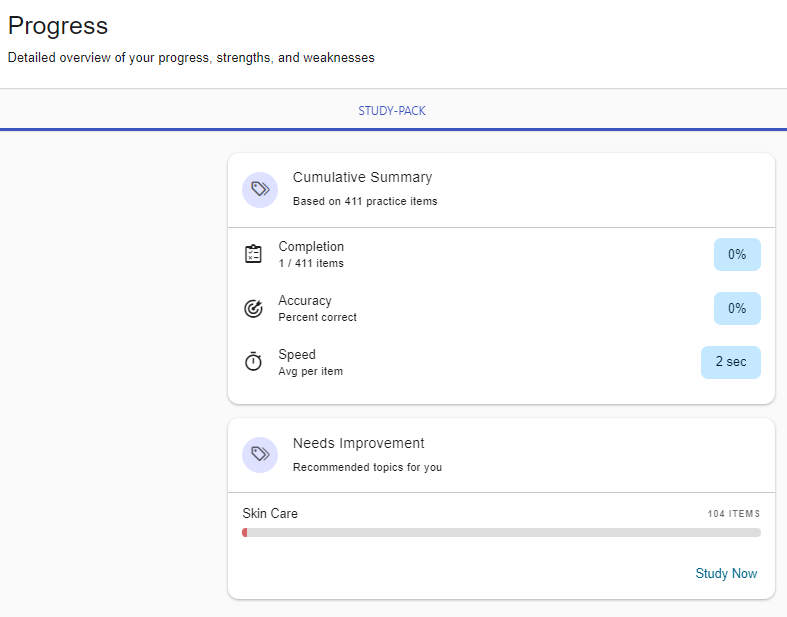Click the Accuracy target icon
Screen dimensions: 787x617
coord(254,309)
